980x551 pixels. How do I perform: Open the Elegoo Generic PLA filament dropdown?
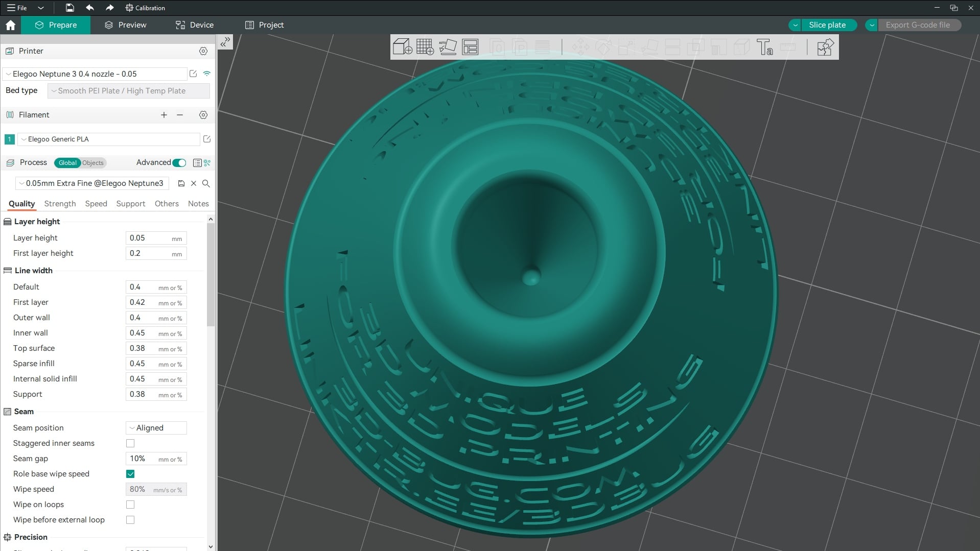tap(109, 139)
